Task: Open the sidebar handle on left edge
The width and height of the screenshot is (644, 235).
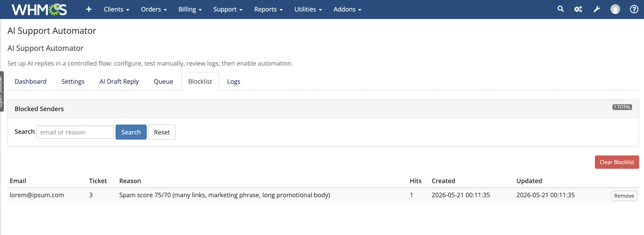Action: pyautogui.click(x=2, y=91)
